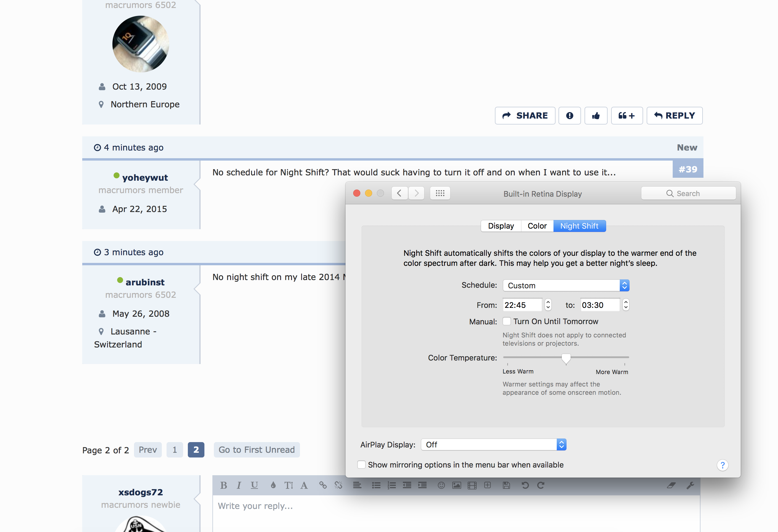The image size is (778, 532).
Task: Go back in System Preferences
Action: tap(399, 193)
